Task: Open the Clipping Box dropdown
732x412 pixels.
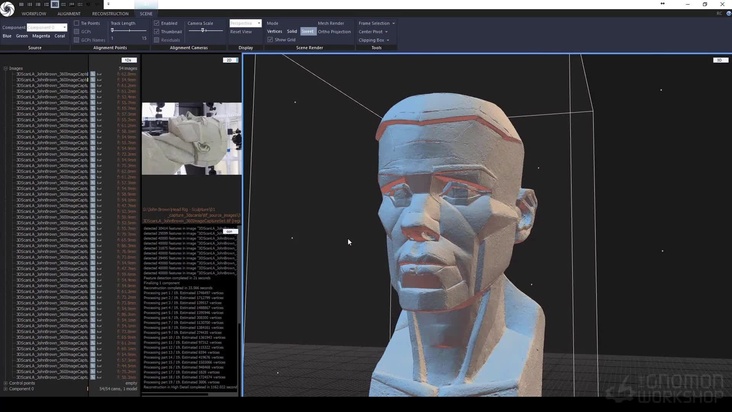Action: pyautogui.click(x=373, y=40)
